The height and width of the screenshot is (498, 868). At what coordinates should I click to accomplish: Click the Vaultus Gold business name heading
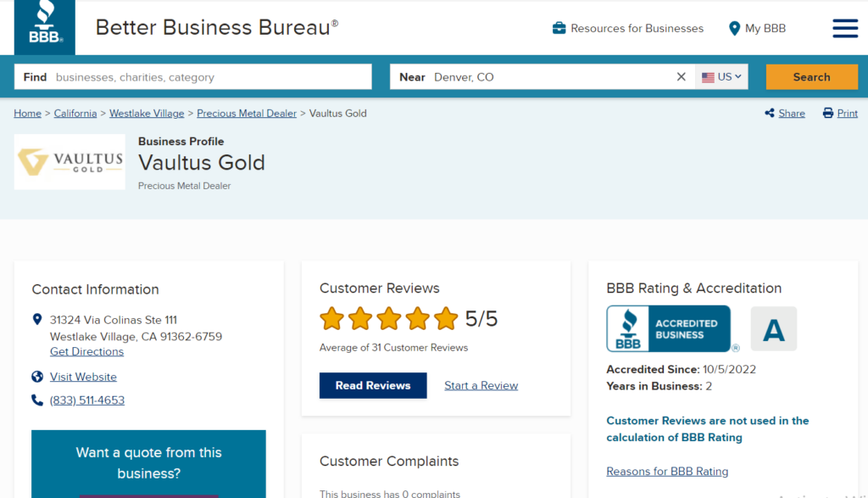pos(202,163)
